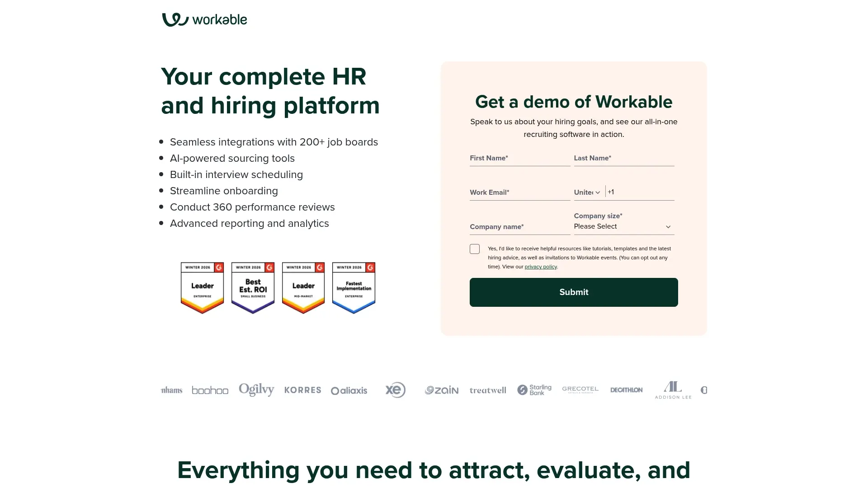Click 'Streamline onboarding' bullet
The height and width of the screenshot is (488, 868).
[x=224, y=191]
